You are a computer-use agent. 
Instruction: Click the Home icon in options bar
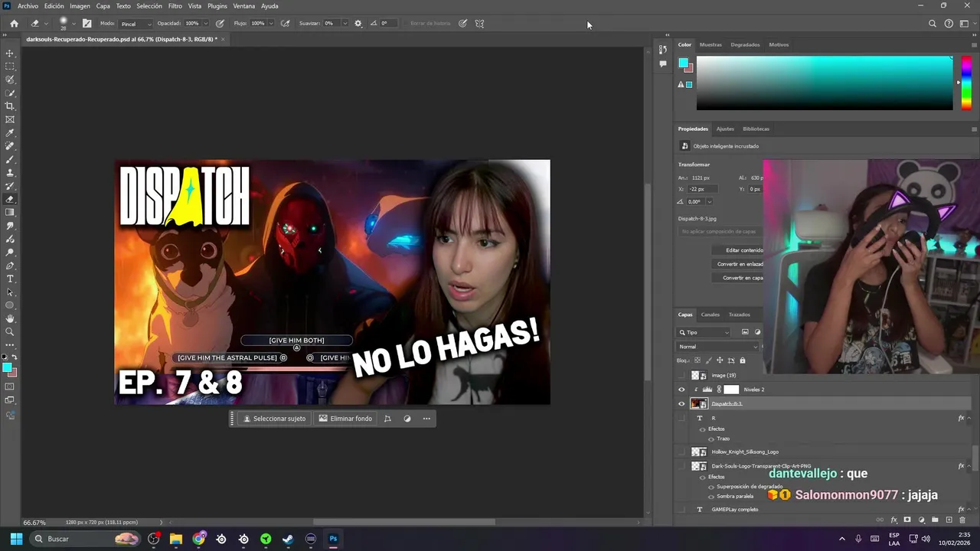click(x=14, y=24)
